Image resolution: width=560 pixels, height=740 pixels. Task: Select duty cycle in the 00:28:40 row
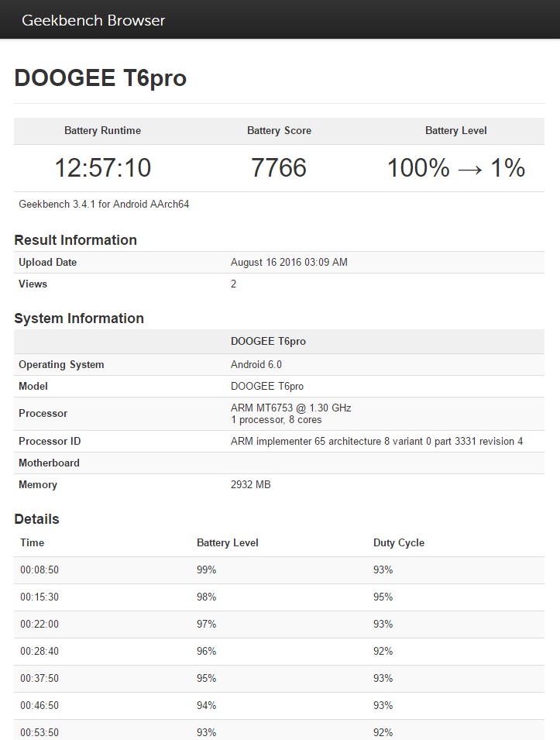[x=383, y=651]
